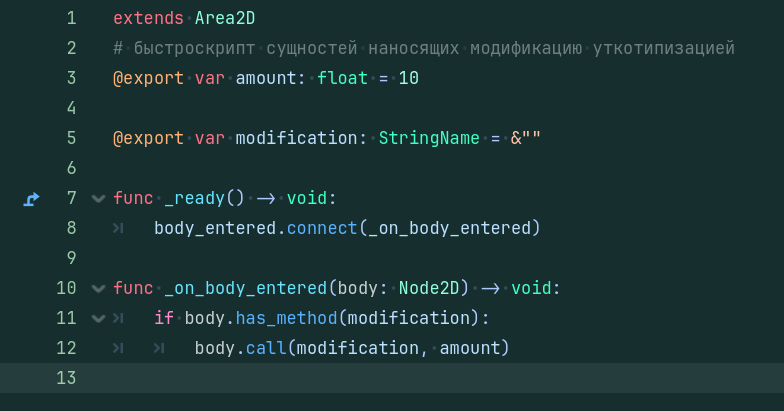Click the Area2D class name

point(225,18)
